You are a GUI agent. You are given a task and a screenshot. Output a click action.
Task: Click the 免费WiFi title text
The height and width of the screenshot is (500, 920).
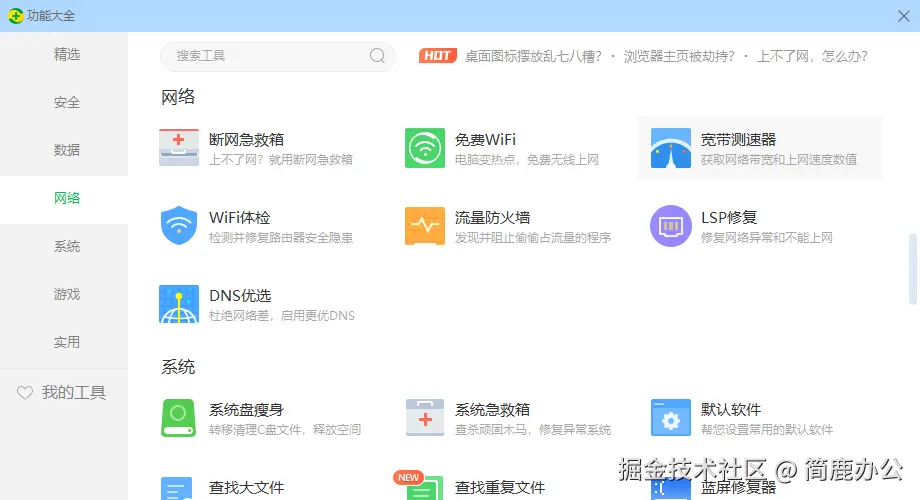(485, 140)
